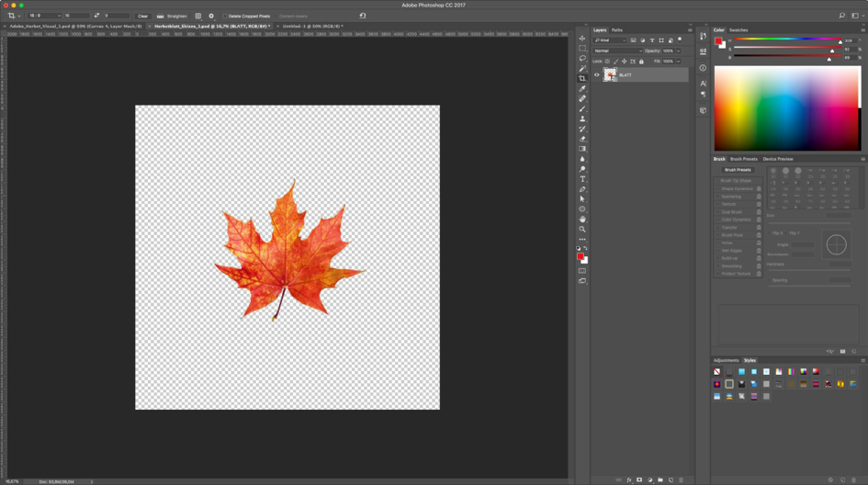
Task: Select the Horizontal Type tool
Action: click(x=582, y=179)
